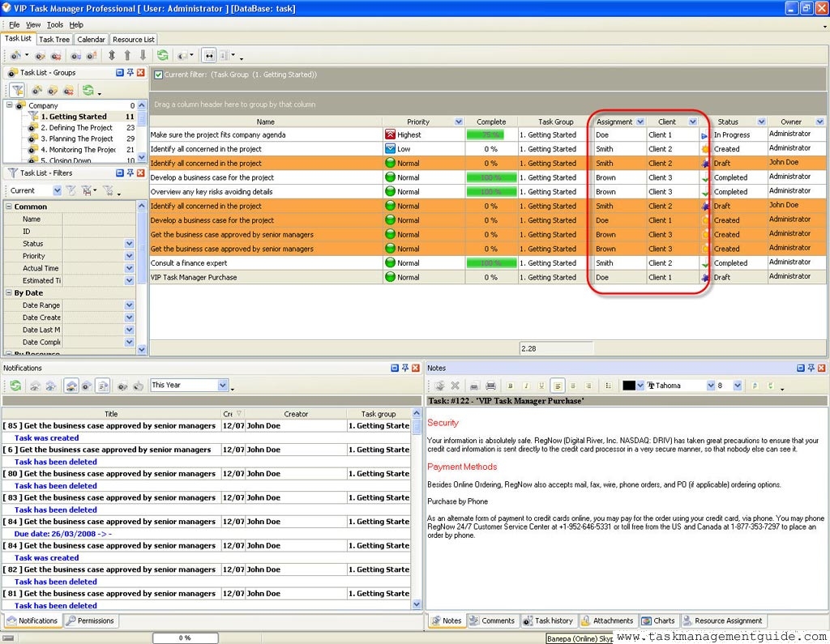Delete task group icon in Groups toolbar
830x644 pixels.
pyautogui.click(x=68, y=90)
